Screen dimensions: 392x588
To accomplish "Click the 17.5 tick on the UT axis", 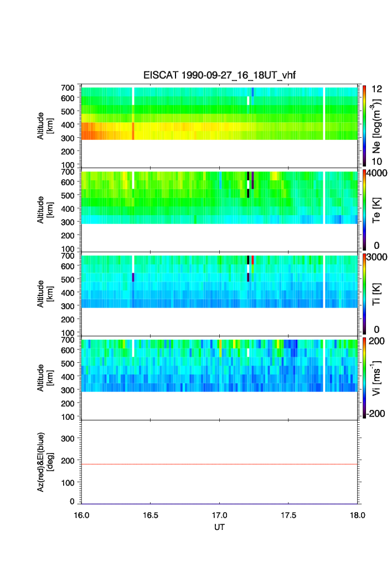I will [288, 515].
